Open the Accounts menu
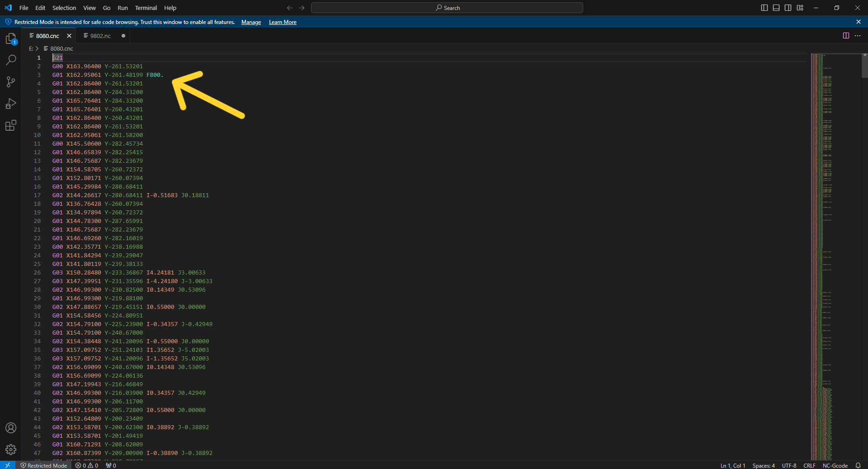Viewport: 868px width, 469px height. point(11,428)
